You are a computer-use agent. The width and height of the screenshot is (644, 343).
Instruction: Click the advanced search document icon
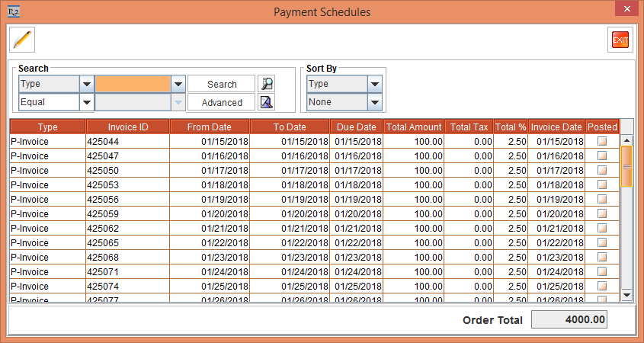pos(266,102)
